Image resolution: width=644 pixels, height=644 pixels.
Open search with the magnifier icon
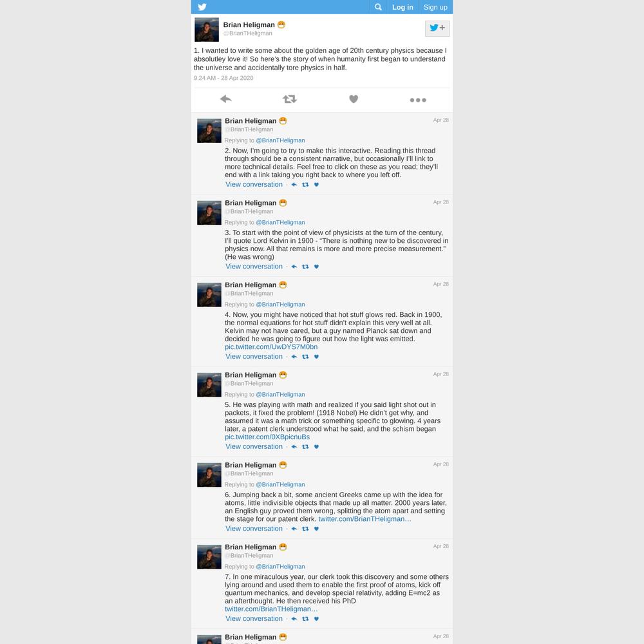coord(378,7)
